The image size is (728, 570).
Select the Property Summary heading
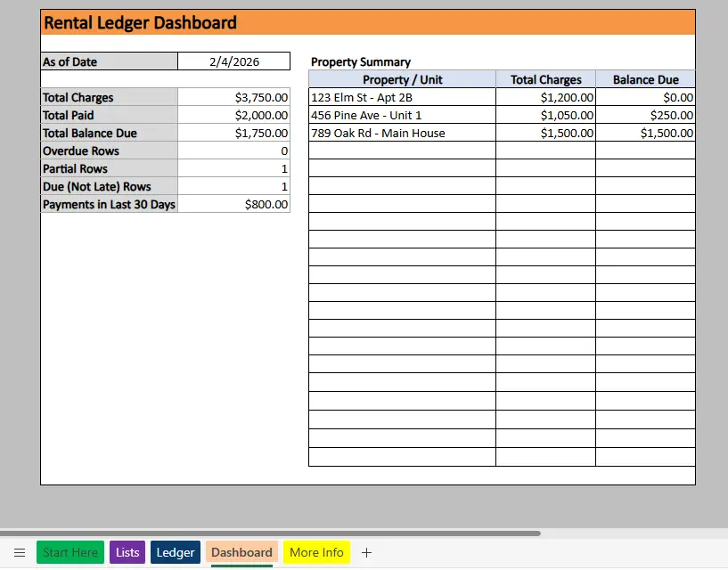[360, 62]
